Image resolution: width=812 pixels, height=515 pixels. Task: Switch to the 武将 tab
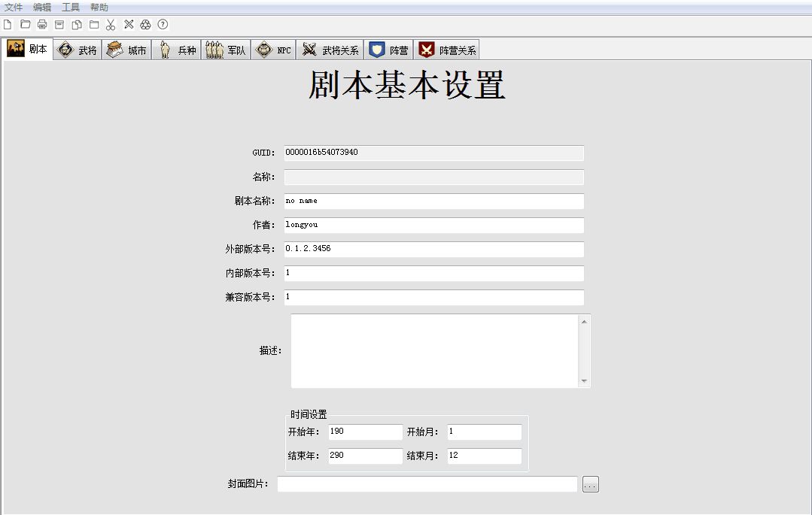click(x=78, y=50)
